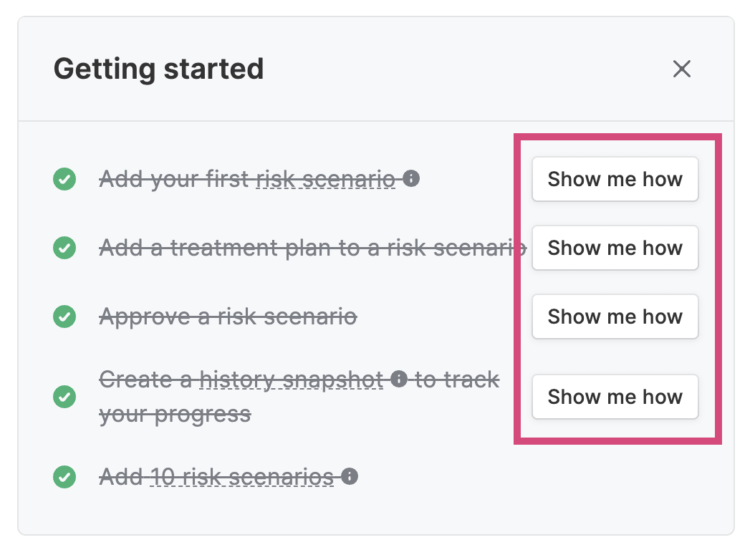Click green checkmark for Approve a risk scenario
The image size is (755, 560).
coord(64,317)
